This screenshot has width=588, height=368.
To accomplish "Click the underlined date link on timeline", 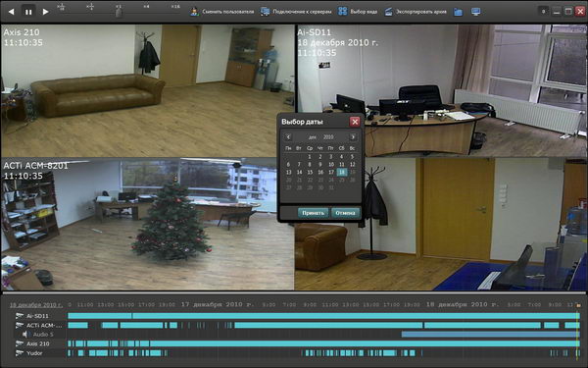I will [x=36, y=305].
